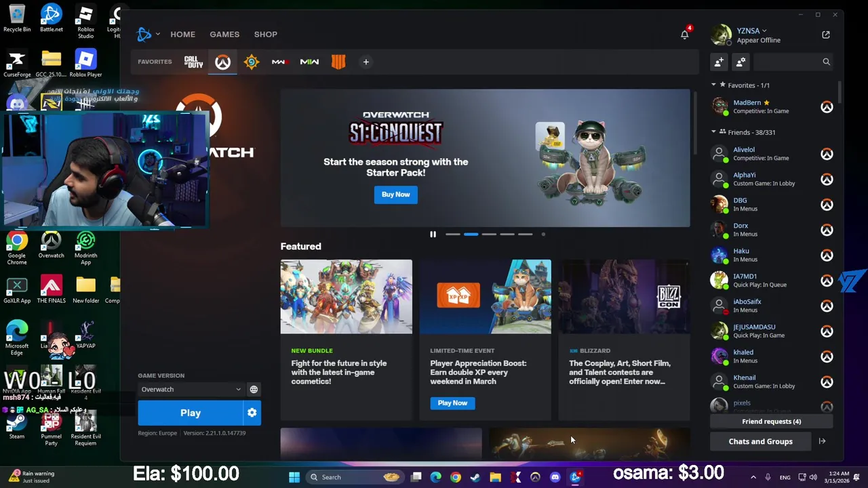Open Google Chrome from the taskbar
This screenshot has height=488, width=868.
(x=456, y=477)
